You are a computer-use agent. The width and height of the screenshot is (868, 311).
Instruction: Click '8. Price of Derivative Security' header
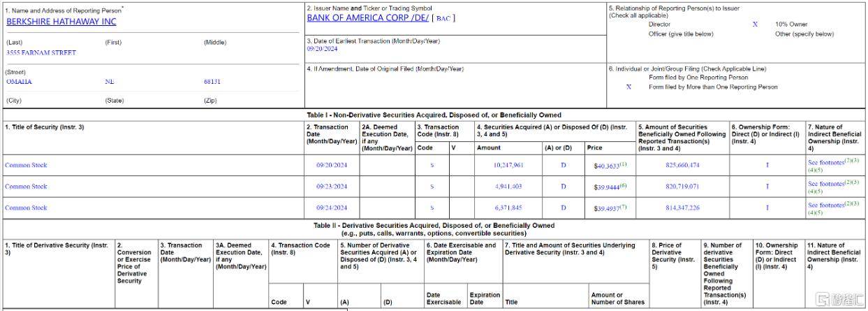pos(673,256)
